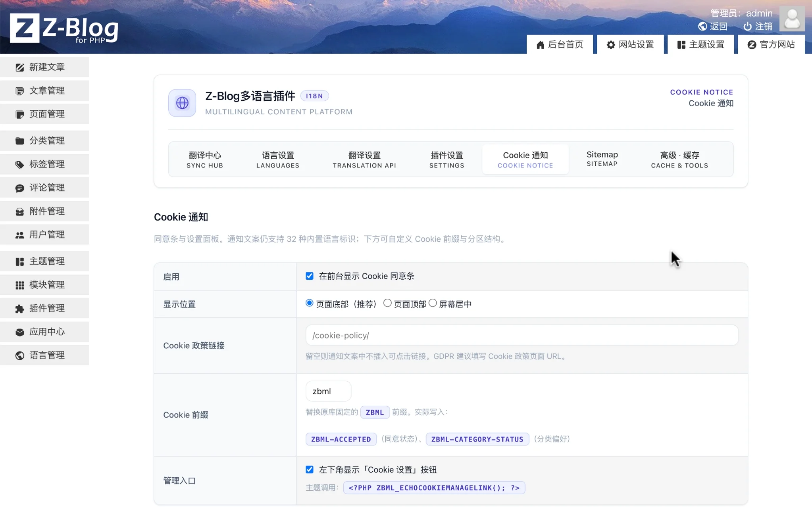Image resolution: width=812 pixels, height=507 pixels.
Task: Click the 注销 logout link
Action: (758, 26)
